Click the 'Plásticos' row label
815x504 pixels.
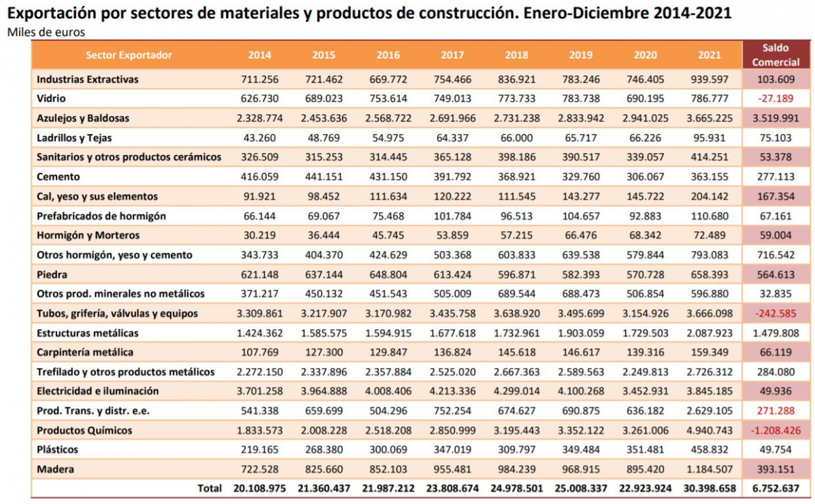(57, 450)
